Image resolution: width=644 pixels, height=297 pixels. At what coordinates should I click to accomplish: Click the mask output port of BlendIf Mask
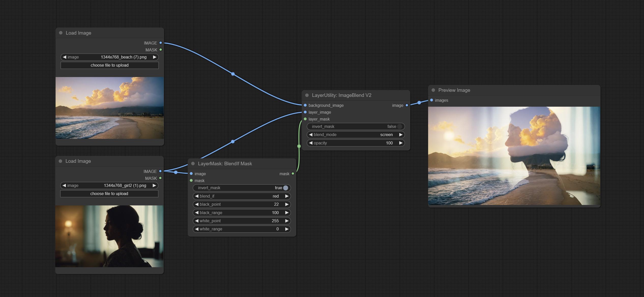click(x=293, y=174)
